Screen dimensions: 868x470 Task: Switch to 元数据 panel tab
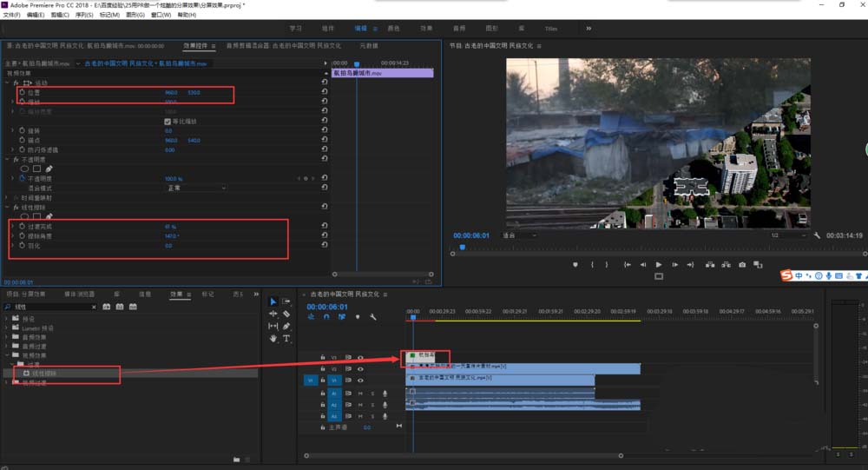[369, 46]
